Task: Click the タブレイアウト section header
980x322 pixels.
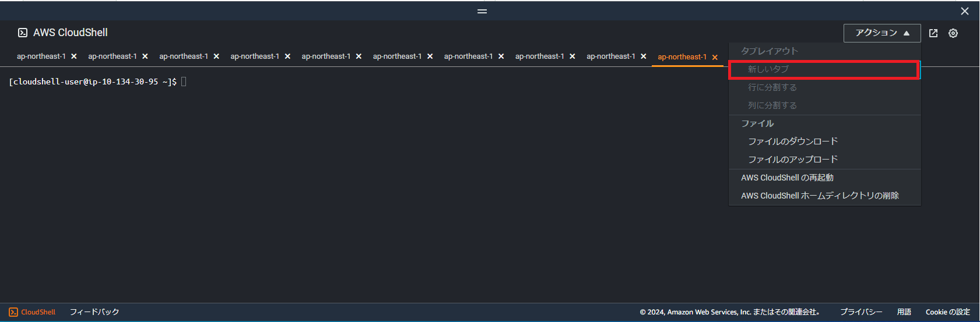Action: tap(770, 51)
